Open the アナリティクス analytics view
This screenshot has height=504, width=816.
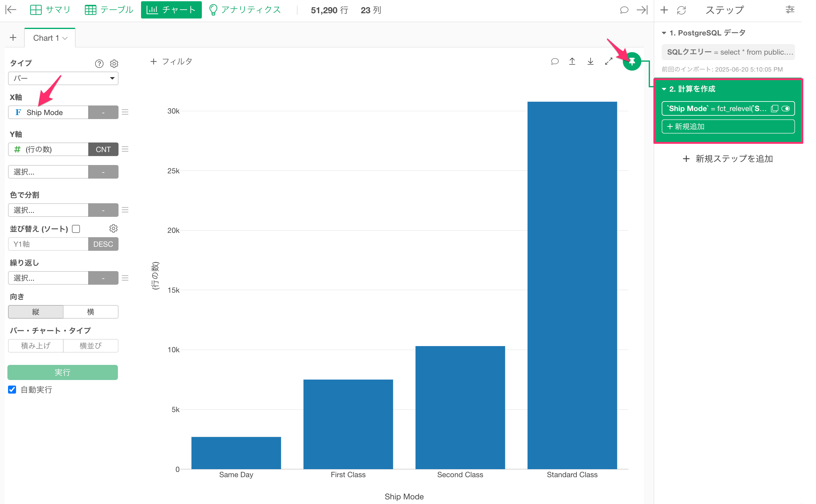point(245,10)
